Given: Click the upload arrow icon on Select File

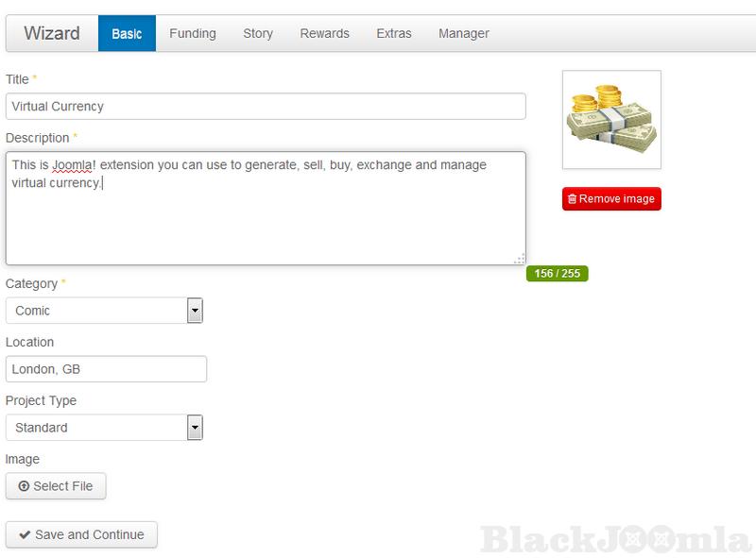Looking at the screenshot, I should (x=24, y=486).
